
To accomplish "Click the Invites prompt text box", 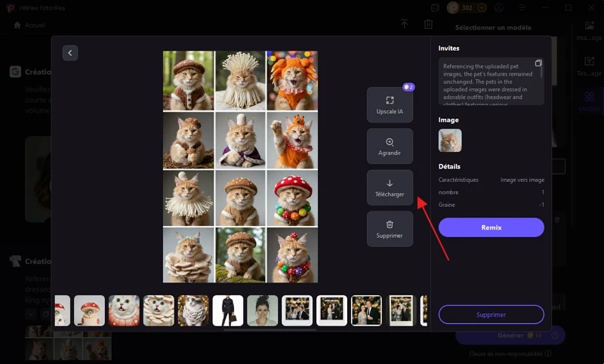I will click(492, 82).
